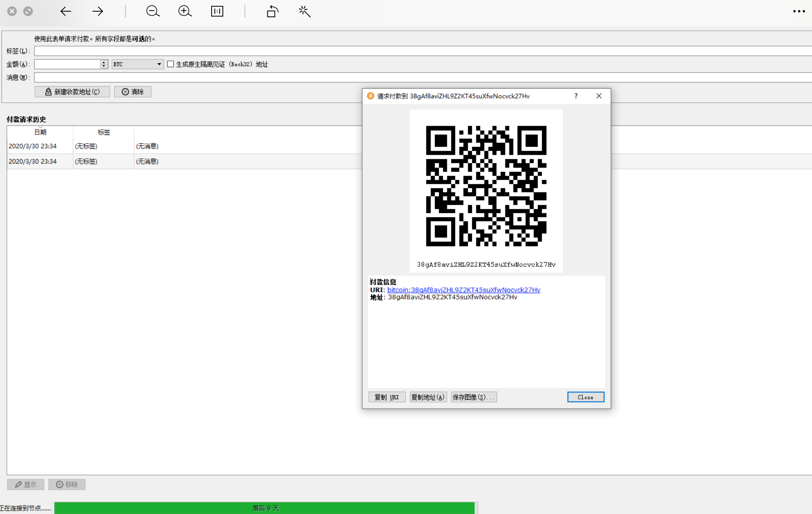812x514 pixels.
Task: Click the 2020/3/30 23:34 first history entry
Action: pos(32,146)
